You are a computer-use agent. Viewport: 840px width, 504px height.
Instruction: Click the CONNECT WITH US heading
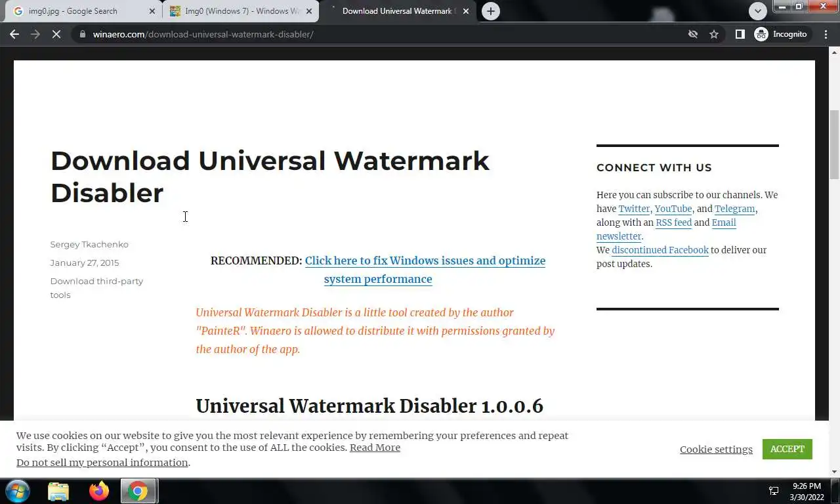pos(654,167)
